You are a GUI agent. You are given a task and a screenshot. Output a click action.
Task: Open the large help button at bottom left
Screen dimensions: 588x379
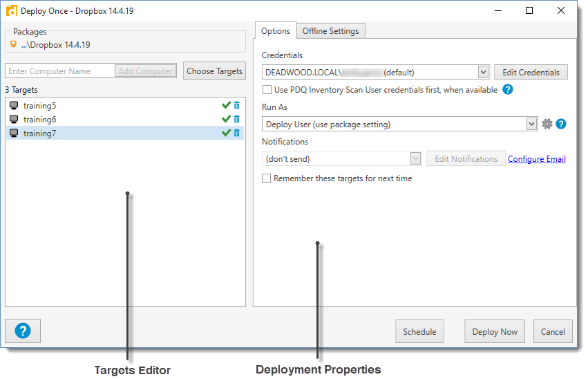click(23, 331)
